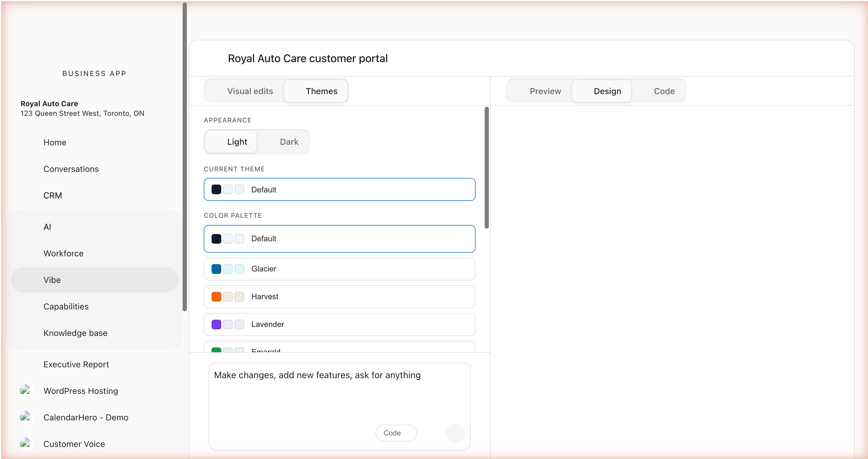Viewport: 868px width, 459px height.
Task: Click the Customer Voice app icon
Action: tap(26, 444)
